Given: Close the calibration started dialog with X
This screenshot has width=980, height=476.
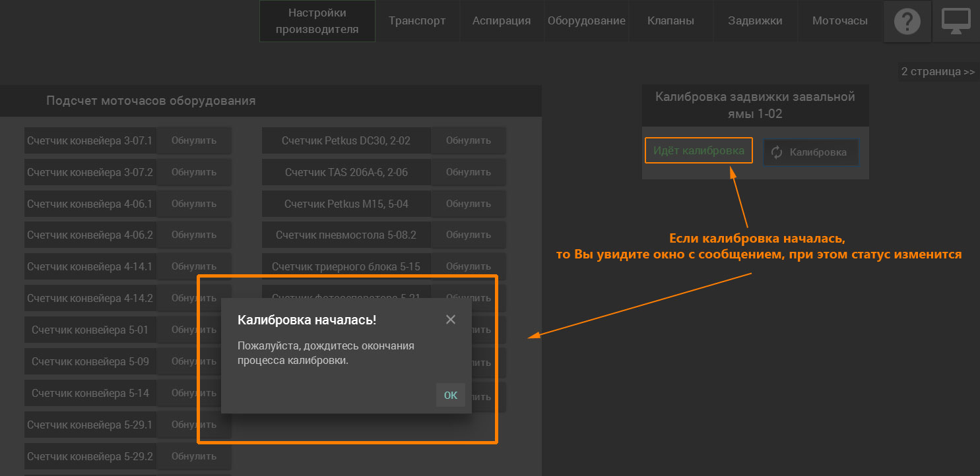Looking at the screenshot, I should pos(451,320).
